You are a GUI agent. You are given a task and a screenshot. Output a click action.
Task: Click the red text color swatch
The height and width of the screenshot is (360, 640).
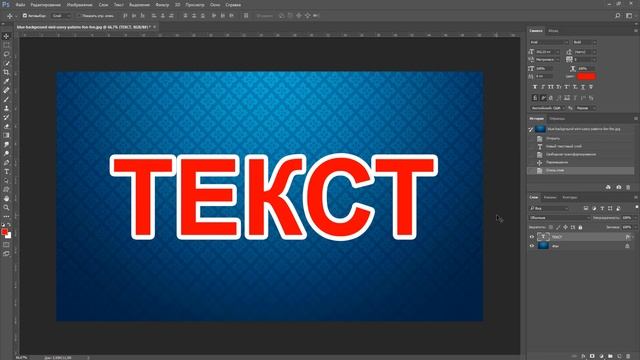587,76
